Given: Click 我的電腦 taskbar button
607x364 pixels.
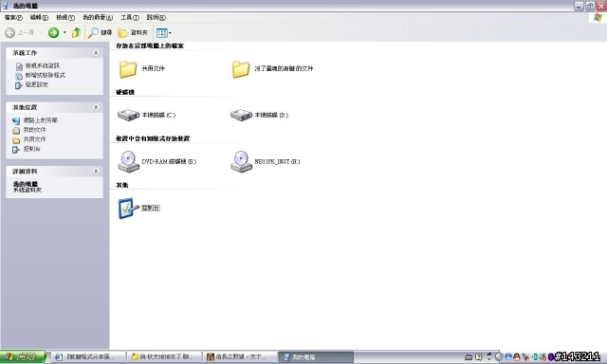Looking at the screenshot, I should (317, 356).
